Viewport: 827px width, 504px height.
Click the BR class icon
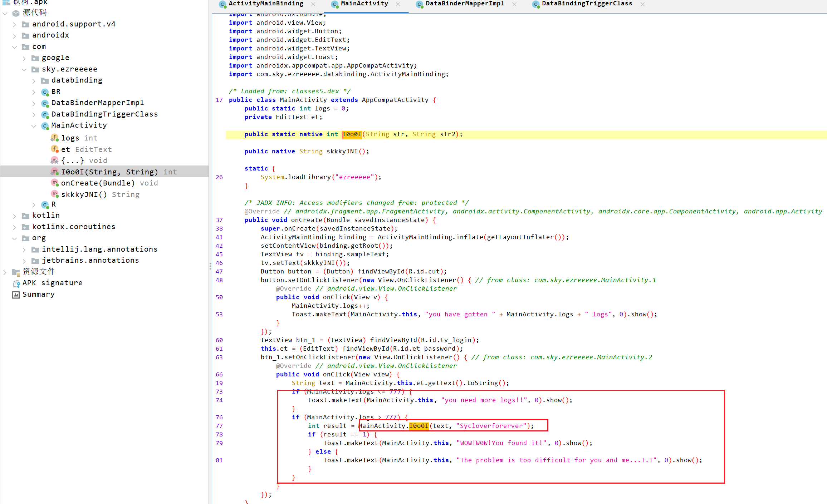(45, 92)
